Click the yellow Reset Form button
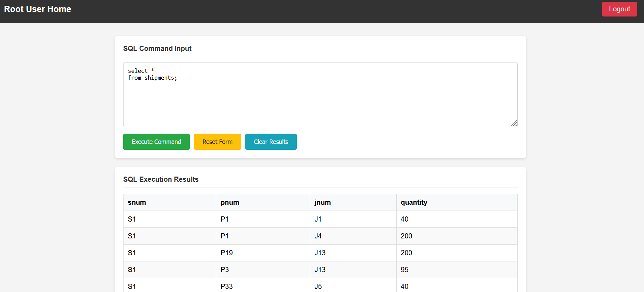 tap(218, 142)
